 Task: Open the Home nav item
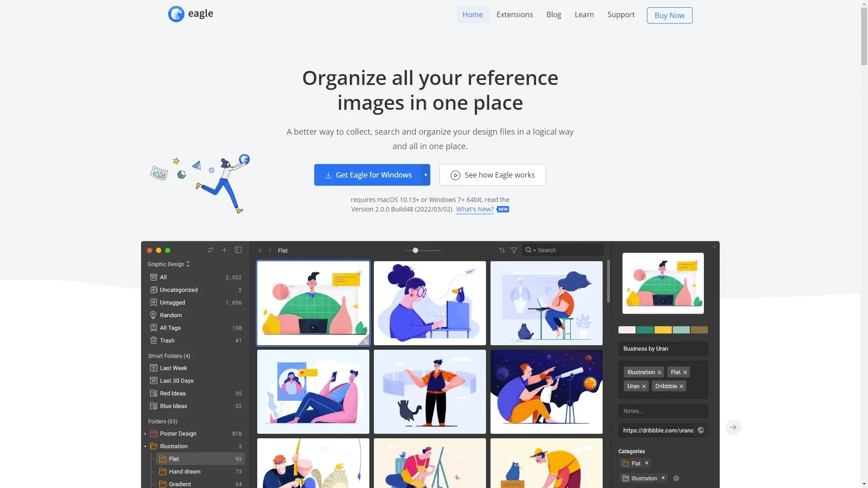pos(472,14)
